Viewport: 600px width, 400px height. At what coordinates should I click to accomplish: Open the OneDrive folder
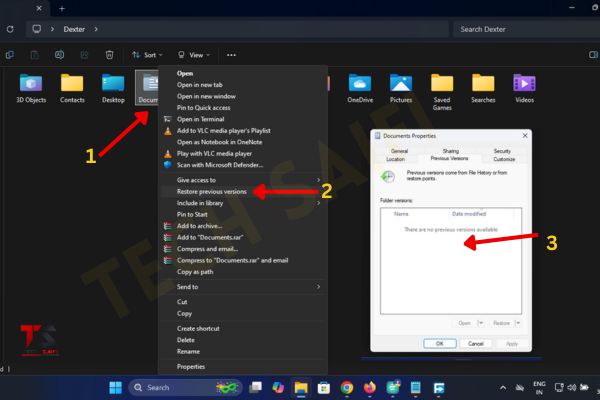coord(360,88)
